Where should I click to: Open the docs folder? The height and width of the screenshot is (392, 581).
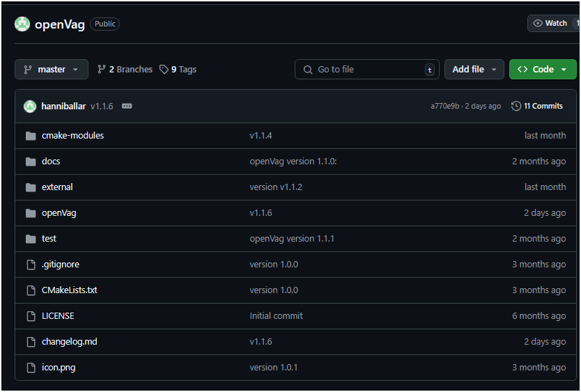[51, 162]
